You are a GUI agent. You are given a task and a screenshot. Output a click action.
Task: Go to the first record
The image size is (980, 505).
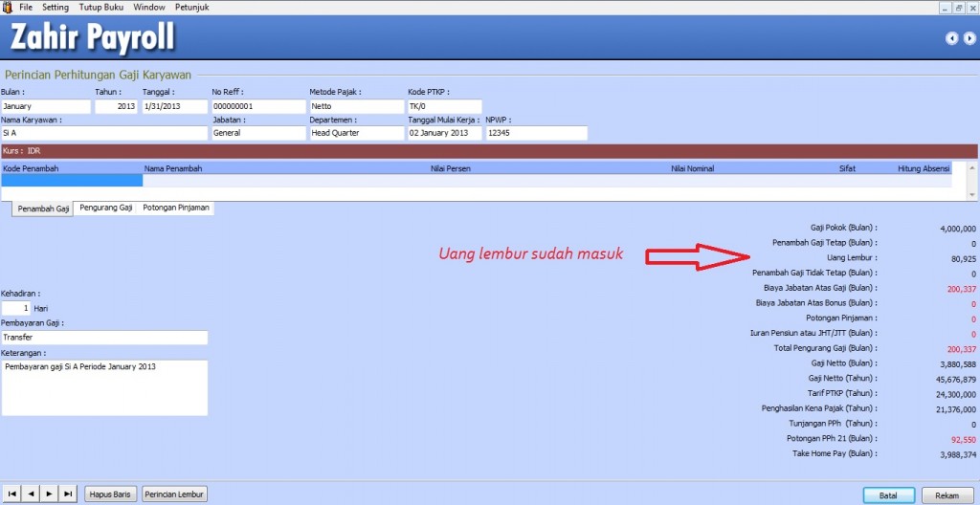tap(11, 494)
